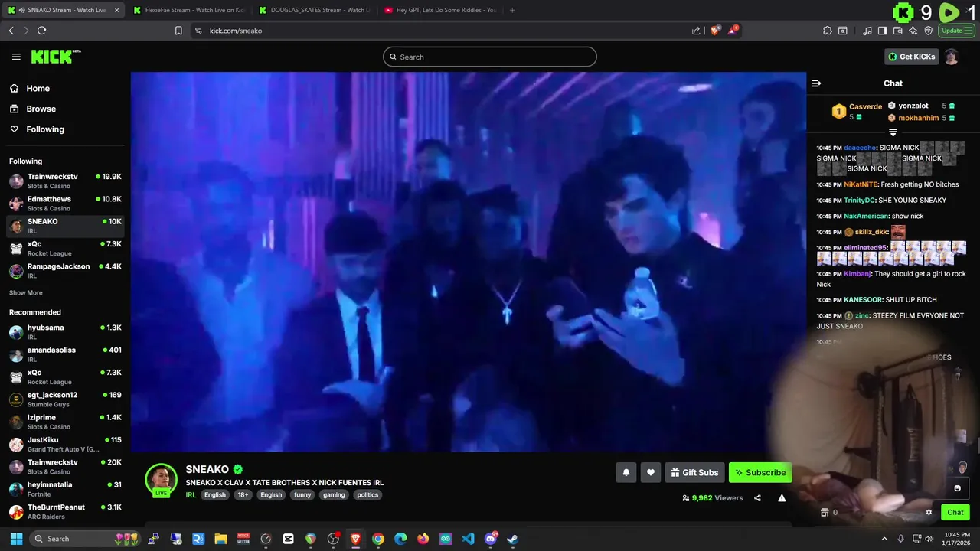Click the funny stream tag
The image size is (980, 551).
click(x=302, y=495)
